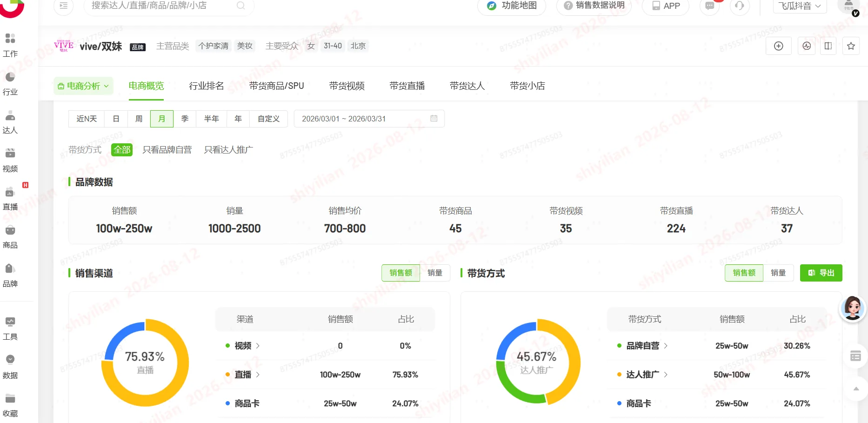
Task: Collapse the sidebar menu toggle icon
Action: tap(64, 6)
